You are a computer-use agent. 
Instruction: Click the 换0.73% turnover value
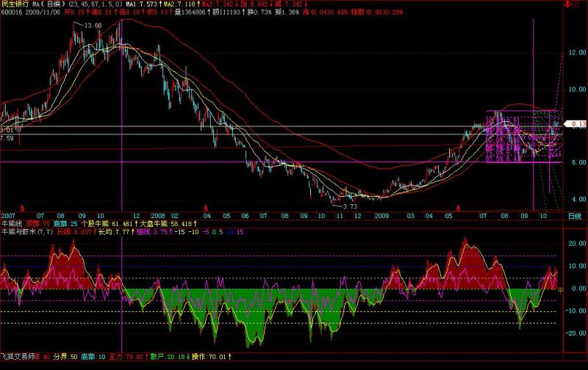(259, 12)
